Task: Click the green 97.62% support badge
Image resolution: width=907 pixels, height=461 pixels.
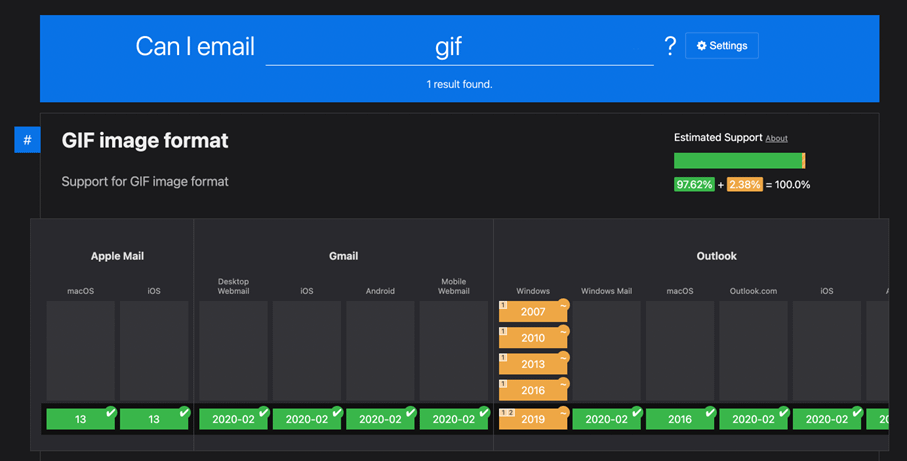Action: click(x=694, y=185)
